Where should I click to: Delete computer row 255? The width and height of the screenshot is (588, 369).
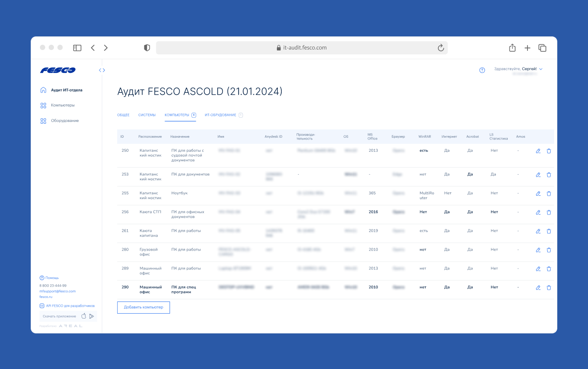549,193
